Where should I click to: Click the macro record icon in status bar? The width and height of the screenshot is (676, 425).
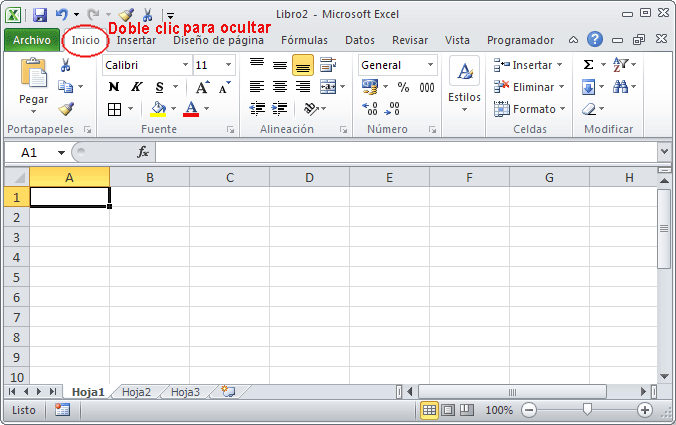point(63,409)
